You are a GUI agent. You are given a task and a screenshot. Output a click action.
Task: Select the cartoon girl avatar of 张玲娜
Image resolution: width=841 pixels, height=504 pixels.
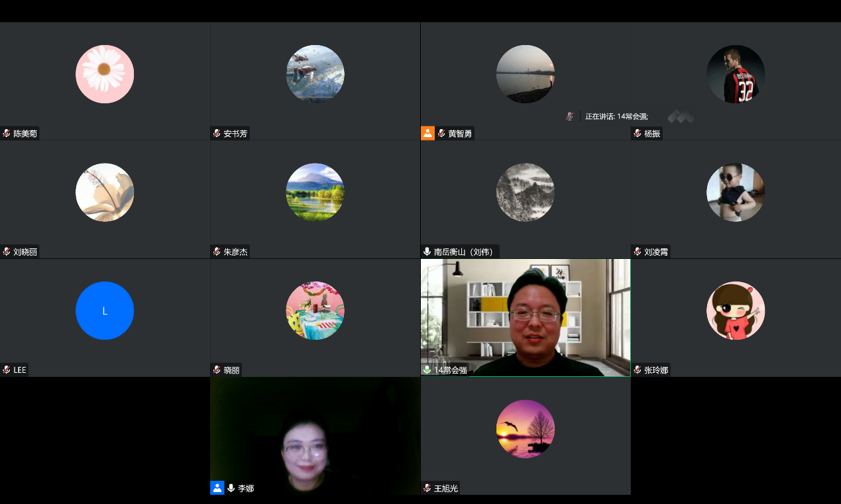pyautogui.click(x=736, y=311)
